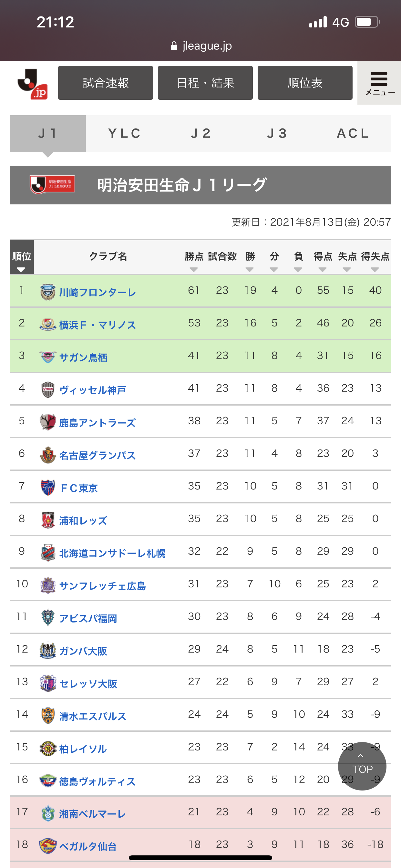The height and width of the screenshot is (868, 401).
Task: Sort table by 試合数 column arrow
Action: (x=222, y=270)
